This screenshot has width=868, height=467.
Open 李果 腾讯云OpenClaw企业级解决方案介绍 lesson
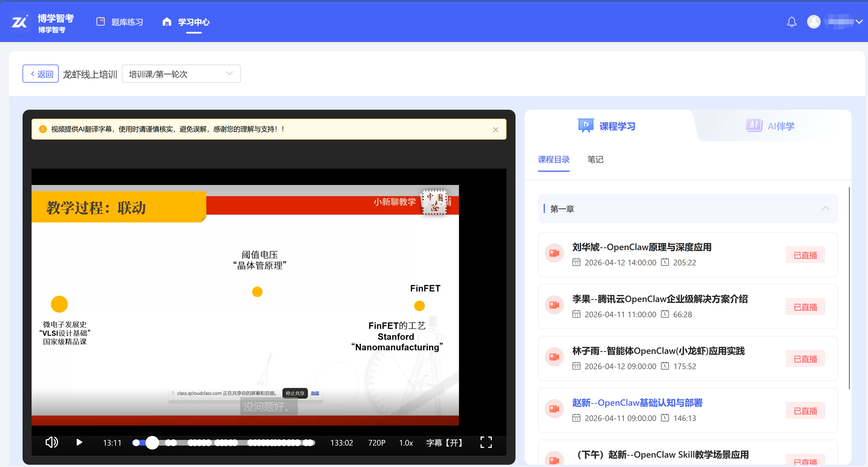click(x=659, y=299)
